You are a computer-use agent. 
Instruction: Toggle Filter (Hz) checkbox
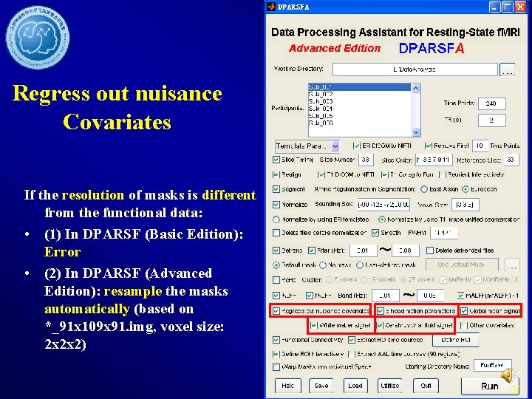[x=312, y=250]
